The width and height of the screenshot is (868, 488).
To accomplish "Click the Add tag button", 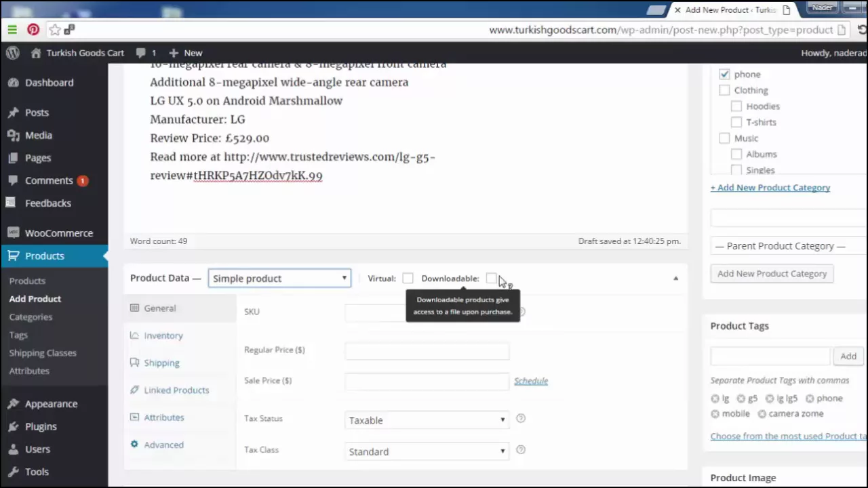I will [848, 357].
